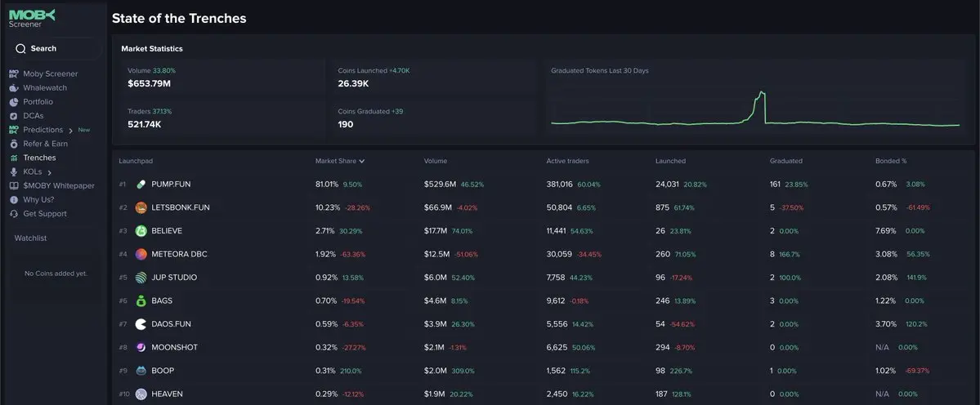This screenshot has height=405, width=980.
Task: Open Why Us? page
Action: [x=38, y=200]
